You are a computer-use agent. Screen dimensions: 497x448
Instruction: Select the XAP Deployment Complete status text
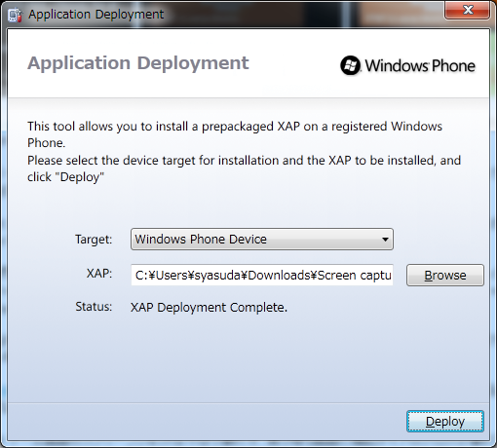pos(209,307)
